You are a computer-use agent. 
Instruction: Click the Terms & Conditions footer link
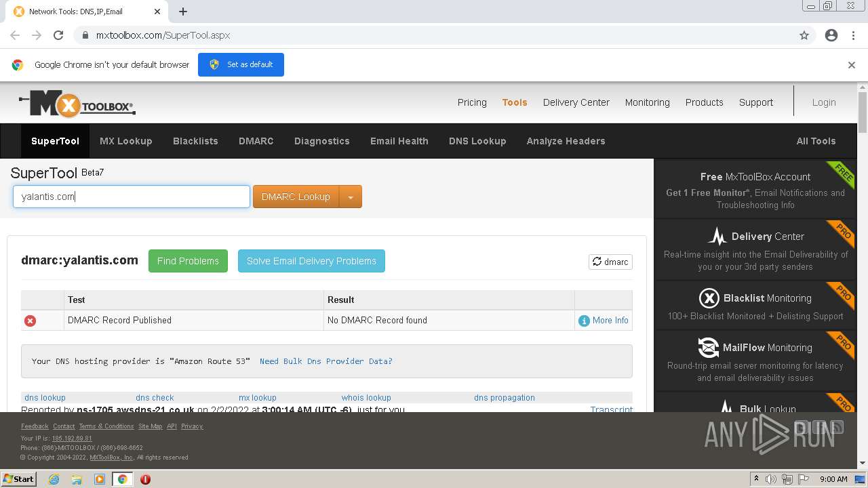(106, 426)
